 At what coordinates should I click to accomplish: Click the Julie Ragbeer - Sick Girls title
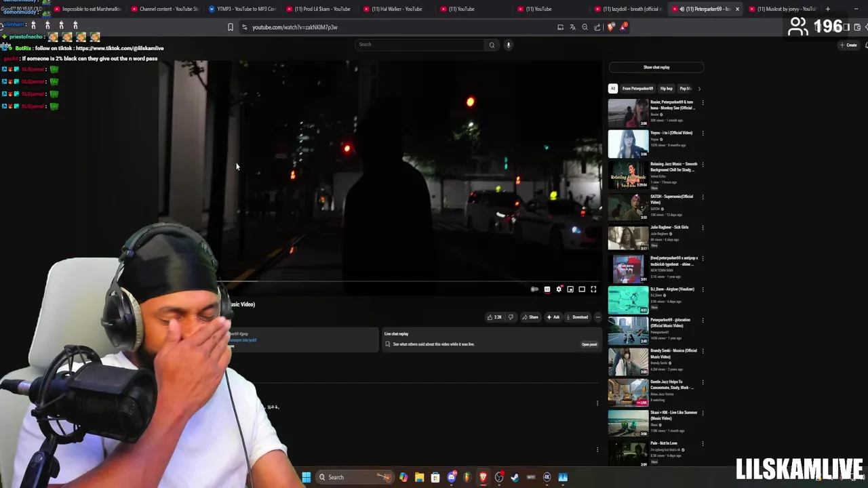(x=669, y=227)
